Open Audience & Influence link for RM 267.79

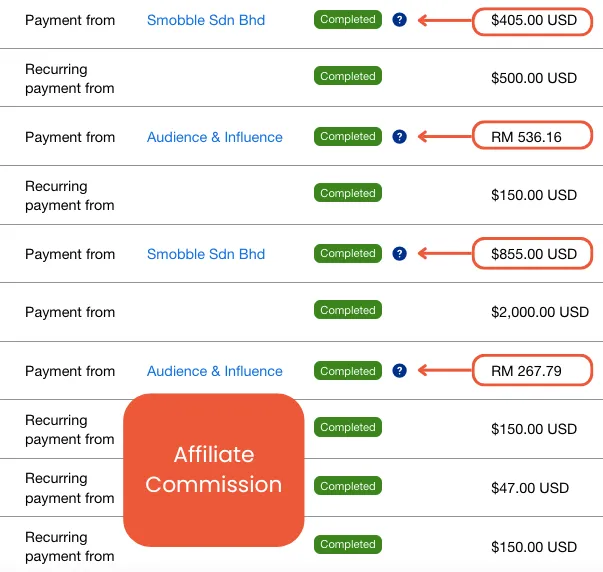coord(215,371)
